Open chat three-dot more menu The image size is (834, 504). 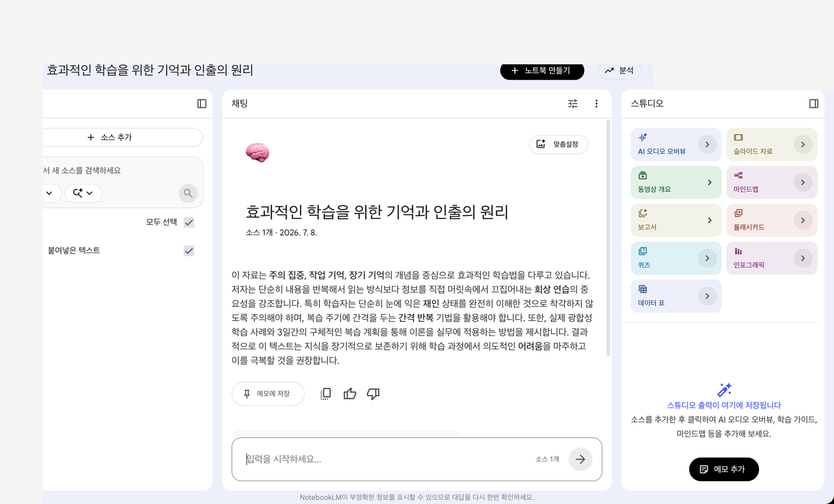click(596, 104)
